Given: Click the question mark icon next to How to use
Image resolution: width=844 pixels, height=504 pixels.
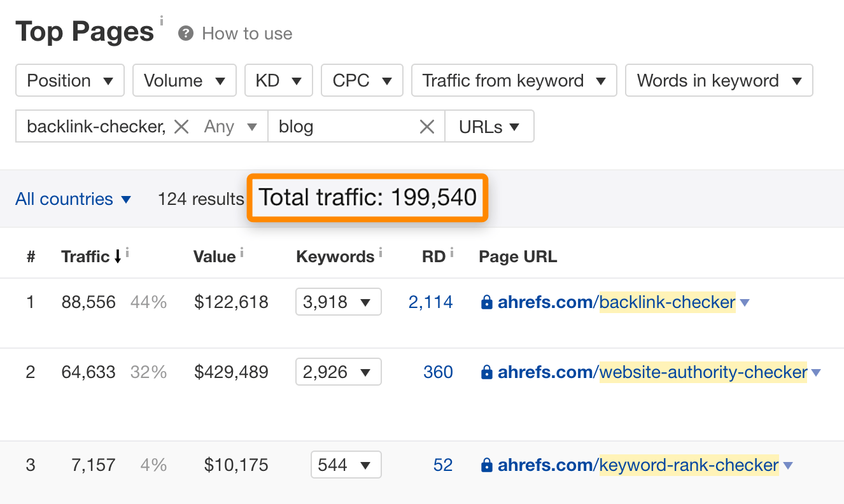Looking at the screenshot, I should click(x=185, y=33).
